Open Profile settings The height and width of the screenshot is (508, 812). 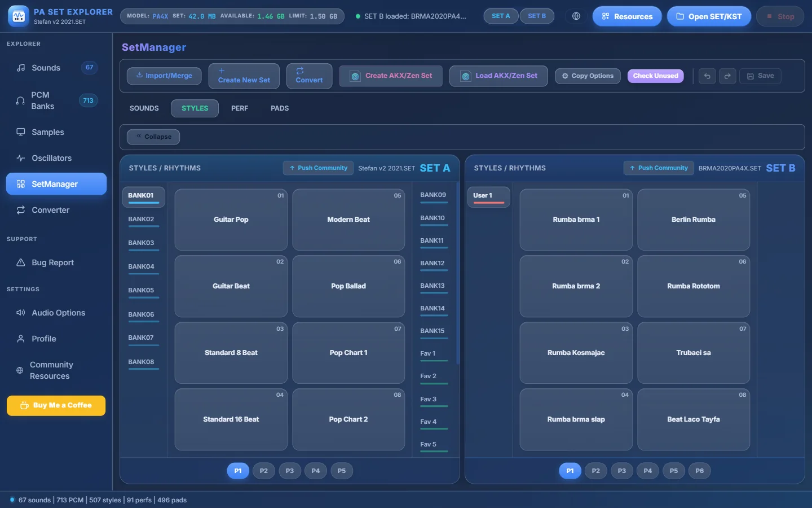click(56, 339)
